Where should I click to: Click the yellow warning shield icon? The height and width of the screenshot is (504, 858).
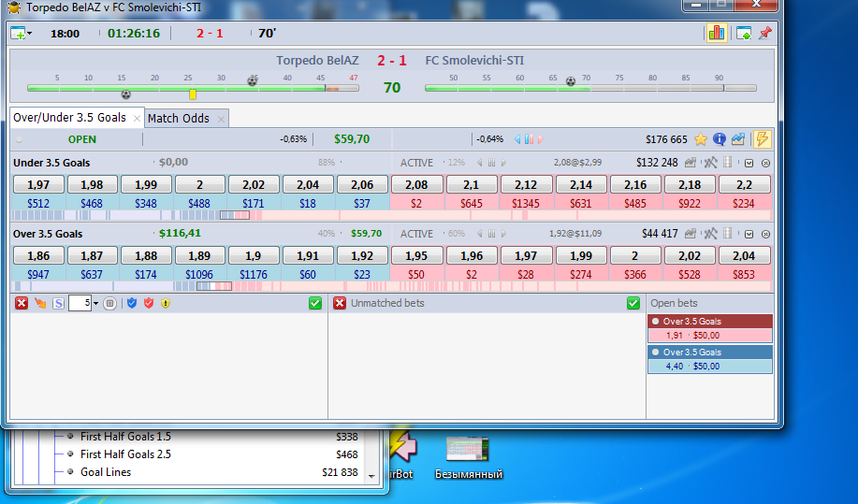pyautogui.click(x=166, y=303)
